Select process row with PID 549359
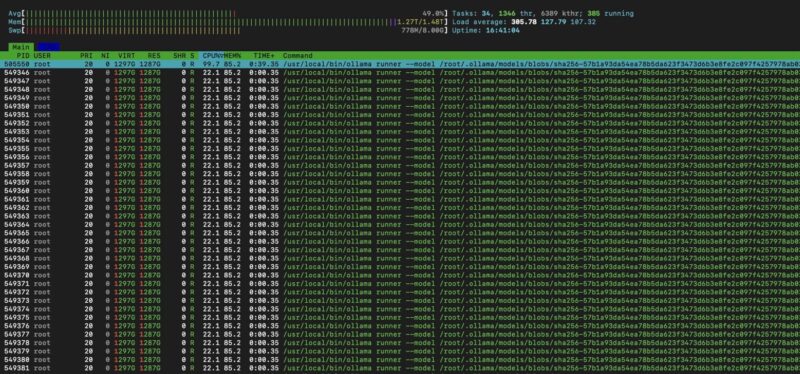The height and width of the screenshot is (374, 800). point(400,182)
